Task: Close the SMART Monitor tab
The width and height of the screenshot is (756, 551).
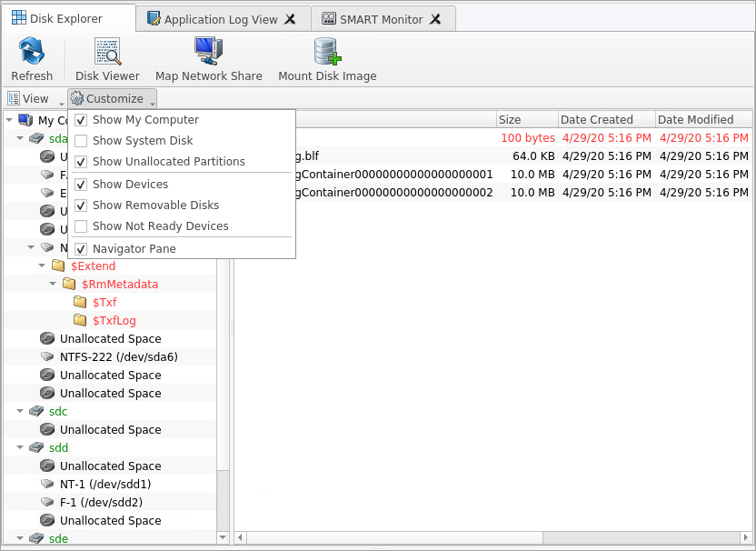Action: (x=435, y=19)
